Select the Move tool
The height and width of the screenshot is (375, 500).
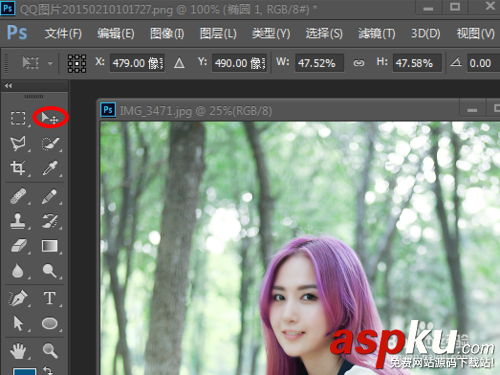click(x=50, y=118)
